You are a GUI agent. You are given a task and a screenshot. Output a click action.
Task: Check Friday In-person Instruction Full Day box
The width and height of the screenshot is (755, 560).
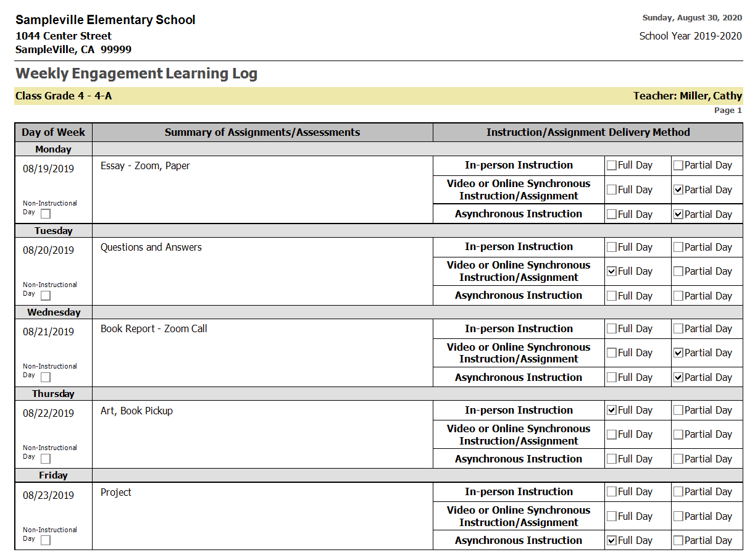coord(612,492)
